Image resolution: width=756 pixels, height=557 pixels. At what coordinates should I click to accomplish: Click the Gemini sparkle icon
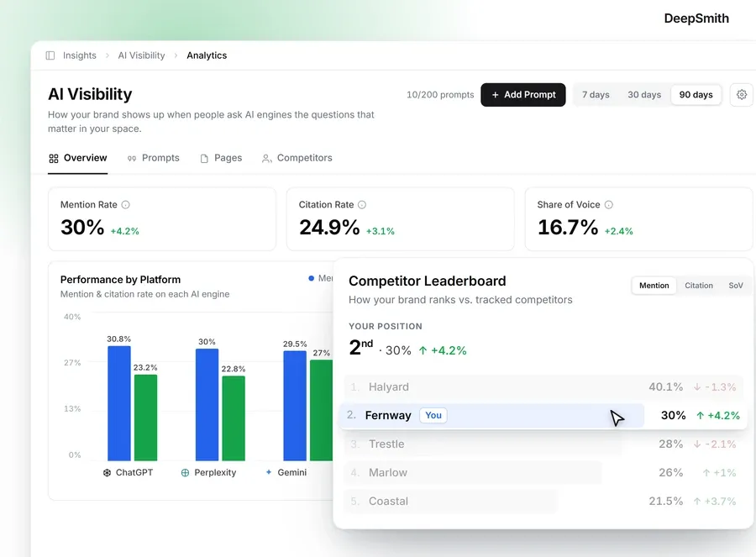coord(269,472)
